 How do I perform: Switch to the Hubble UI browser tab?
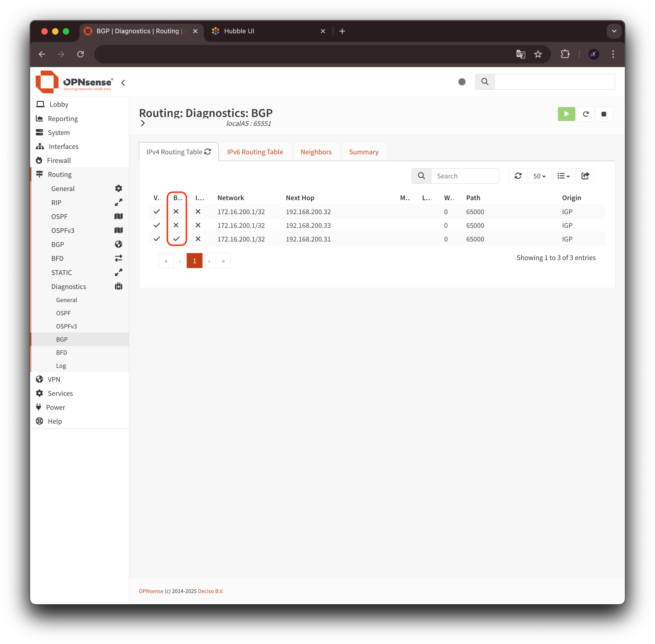[239, 31]
